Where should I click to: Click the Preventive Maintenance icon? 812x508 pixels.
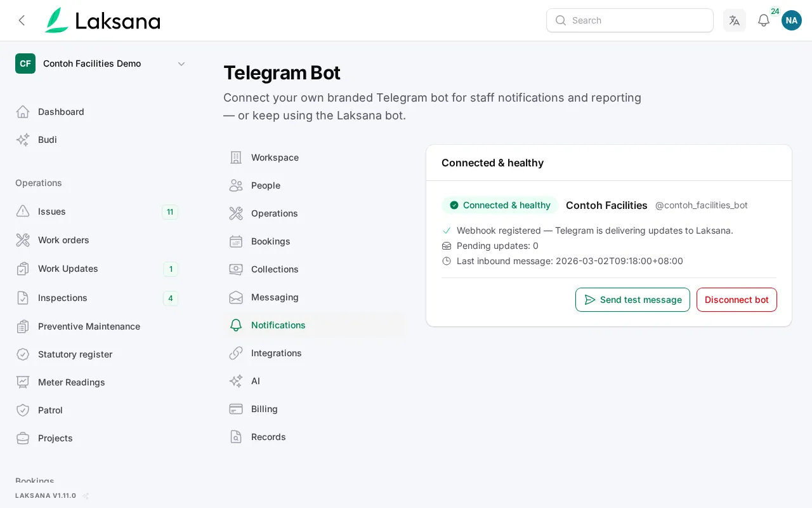[x=23, y=326]
